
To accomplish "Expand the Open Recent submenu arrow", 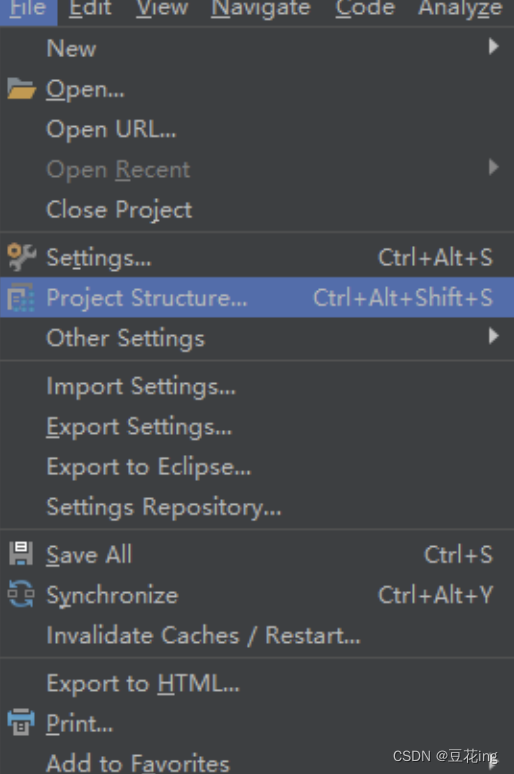I will (x=493, y=167).
